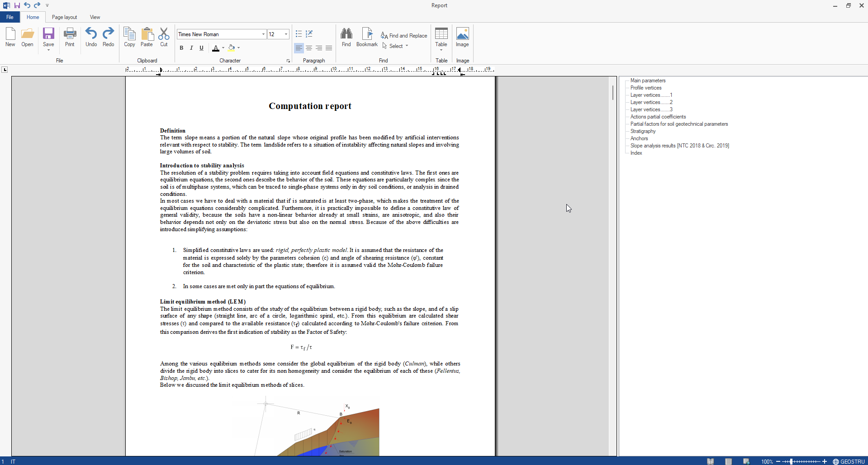Viewport: 868px width, 465px height.
Task: Open the Times New Roman font dropdown
Action: tap(263, 34)
